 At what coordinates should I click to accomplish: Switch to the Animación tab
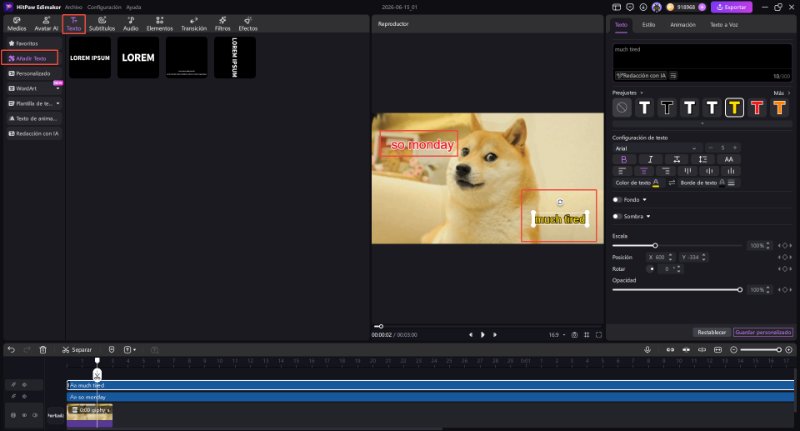(683, 24)
